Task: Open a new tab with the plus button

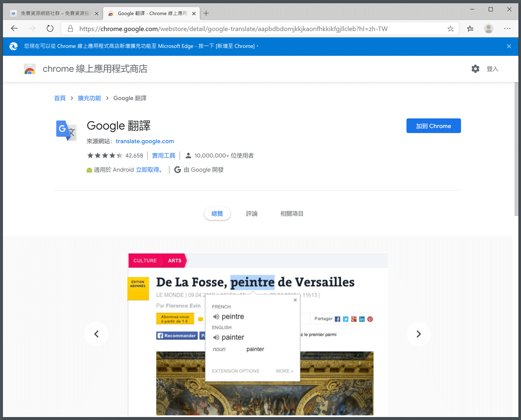Action: click(x=206, y=13)
